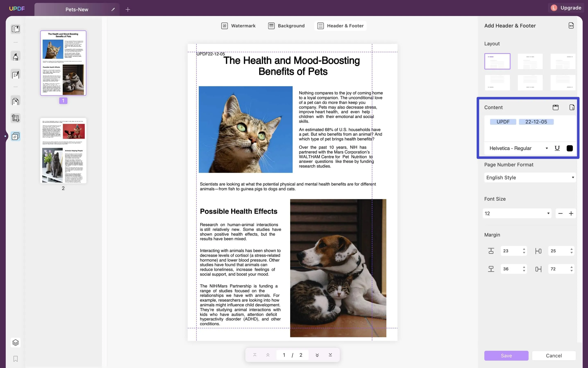The height and width of the screenshot is (368, 588).
Task: Select layout with right-aligned header position
Action: pyautogui.click(x=563, y=61)
